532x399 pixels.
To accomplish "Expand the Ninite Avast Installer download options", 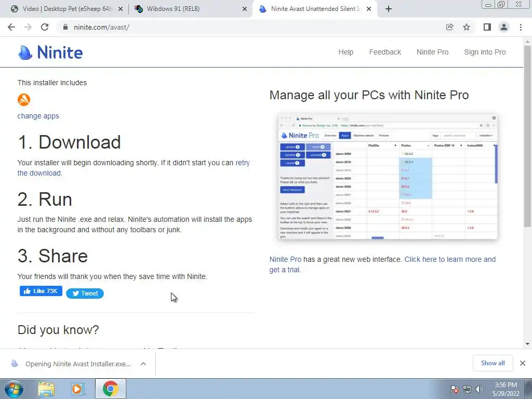I will 143,364.
